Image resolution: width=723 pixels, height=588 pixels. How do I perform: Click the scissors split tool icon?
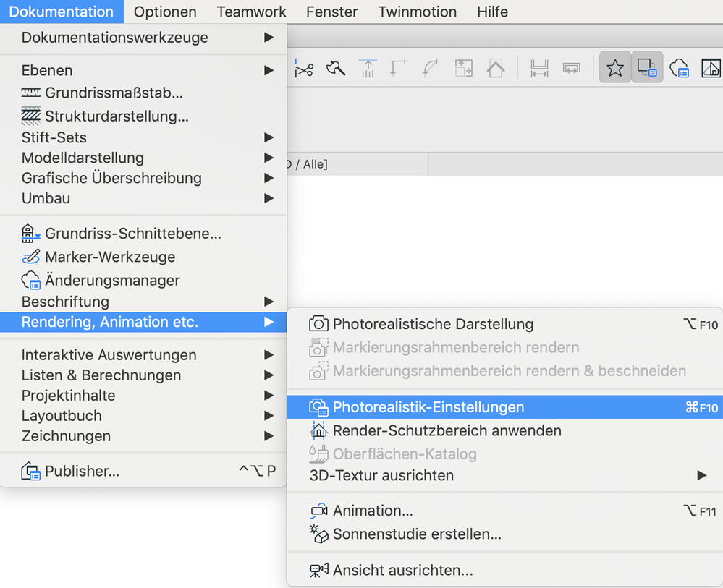click(304, 69)
